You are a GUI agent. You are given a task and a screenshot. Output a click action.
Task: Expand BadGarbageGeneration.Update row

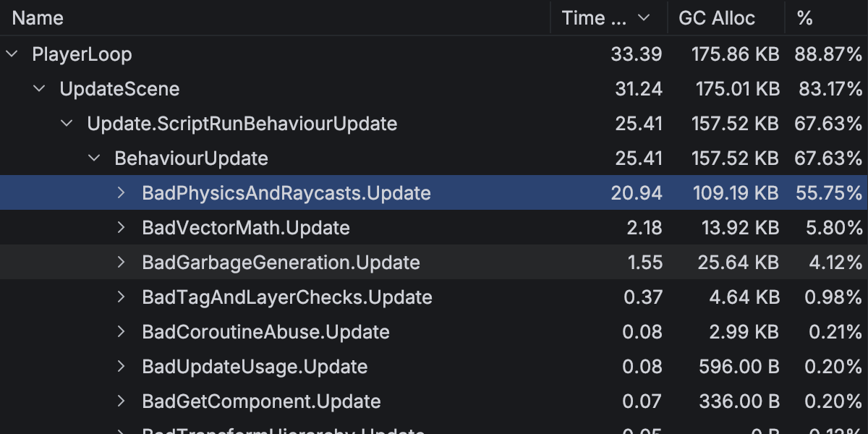(122, 263)
